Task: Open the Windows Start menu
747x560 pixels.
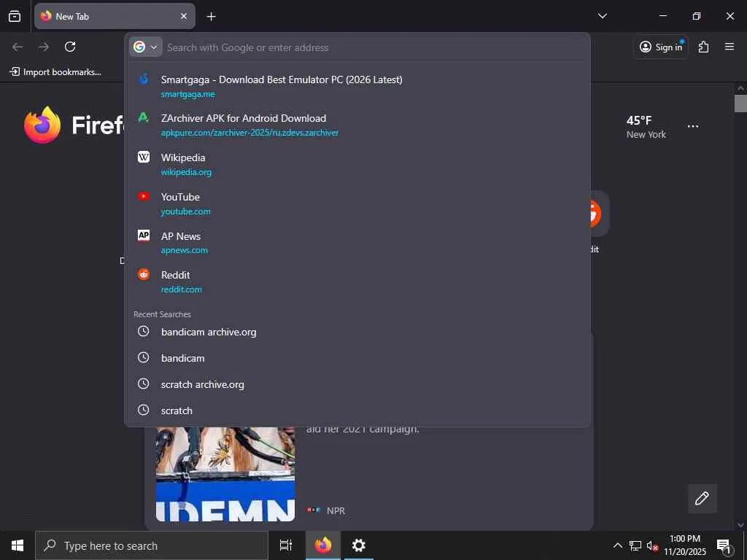Action: 18,545
